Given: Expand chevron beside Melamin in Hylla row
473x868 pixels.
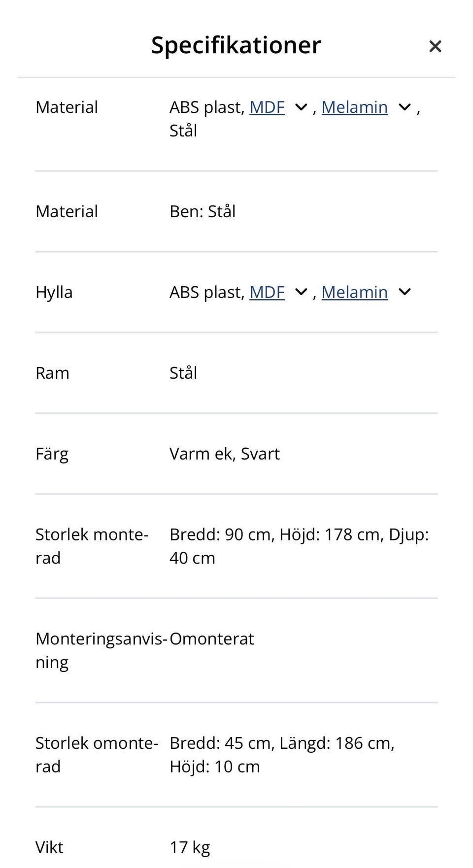Looking at the screenshot, I should (x=405, y=293).
